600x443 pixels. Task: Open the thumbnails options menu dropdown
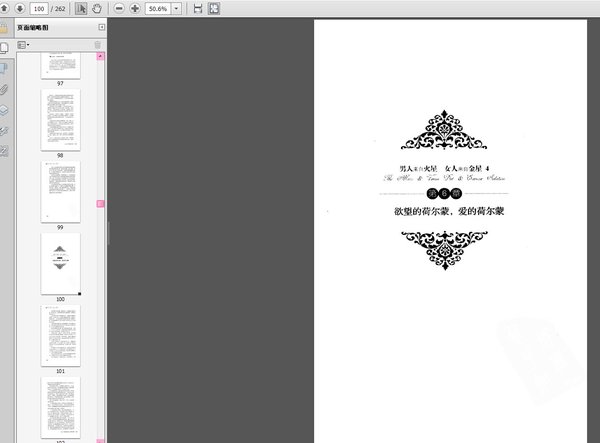(23, 45)
